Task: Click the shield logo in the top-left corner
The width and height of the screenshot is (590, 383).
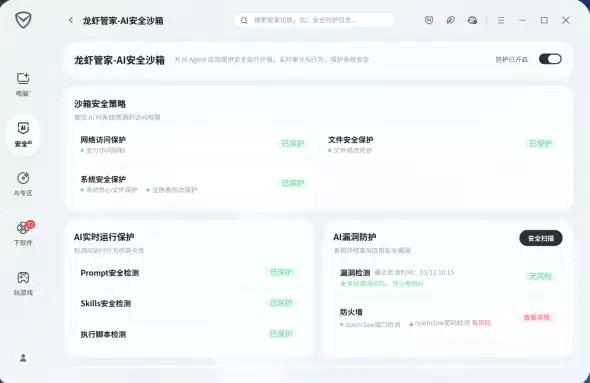Action: tap(23, 20)
